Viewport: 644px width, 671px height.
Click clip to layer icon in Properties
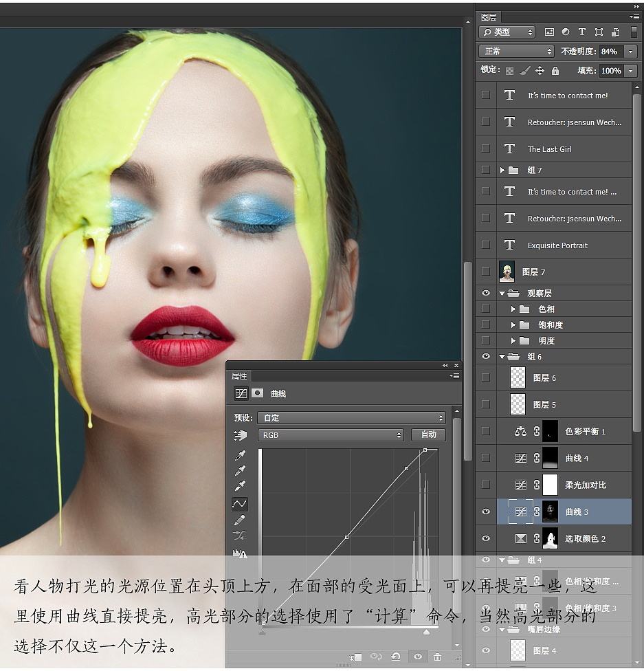[355, 657]
